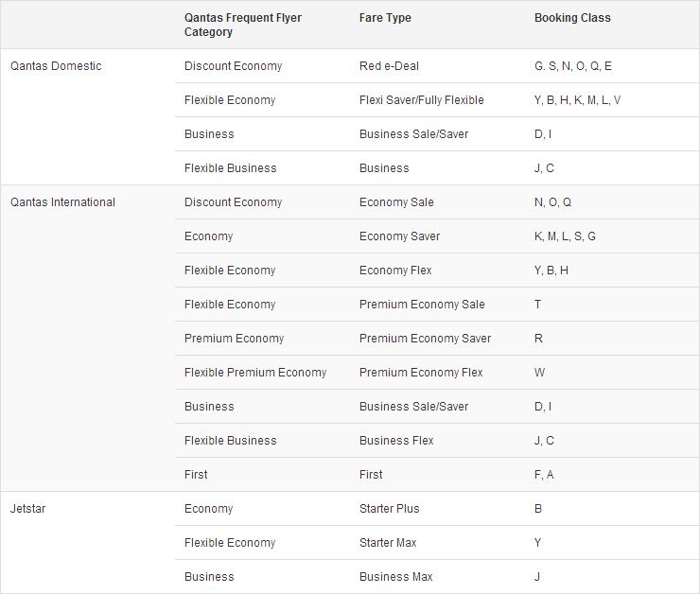Image resolution: width=700 pixels, height=594 pixels.
Task: Select Flexi Saver/Fully Flexible fare cell
Action: click(422, 100)
